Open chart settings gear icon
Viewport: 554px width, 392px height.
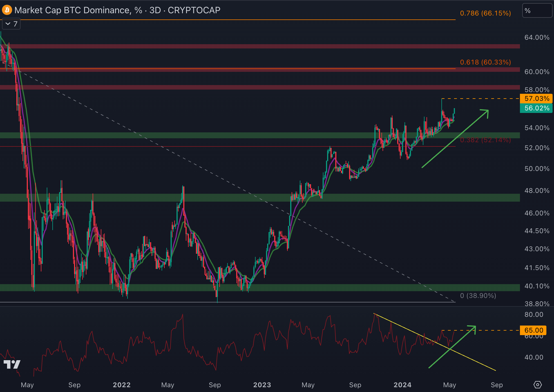point(537,385)
